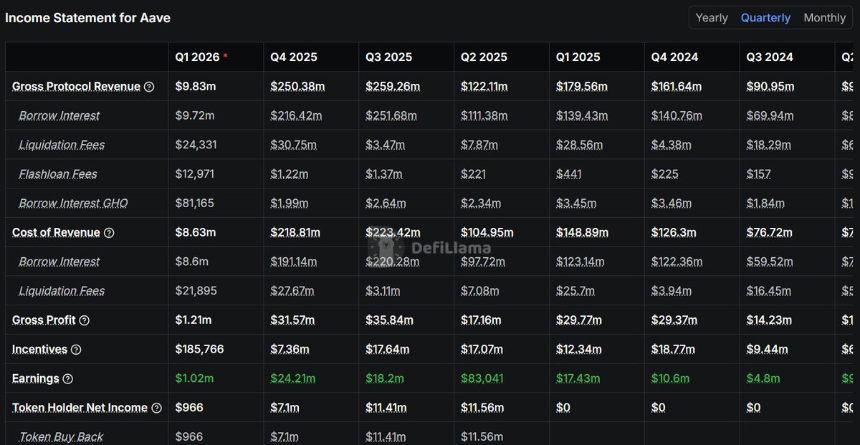This screenshot has height=445, width=860.
Task: Switch to Monthly view
Action: click(x=824, y=18)
